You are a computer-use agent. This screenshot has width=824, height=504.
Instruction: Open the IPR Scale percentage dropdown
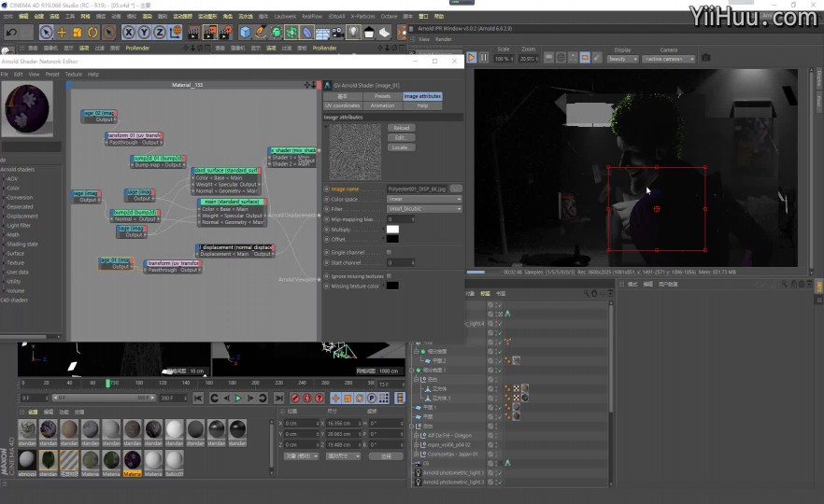pos(503,59)
